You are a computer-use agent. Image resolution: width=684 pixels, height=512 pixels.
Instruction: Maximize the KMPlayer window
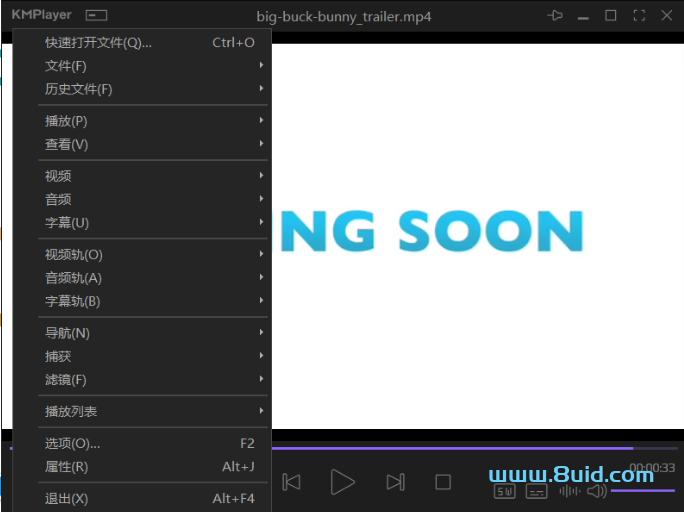(x=611, y=16)
